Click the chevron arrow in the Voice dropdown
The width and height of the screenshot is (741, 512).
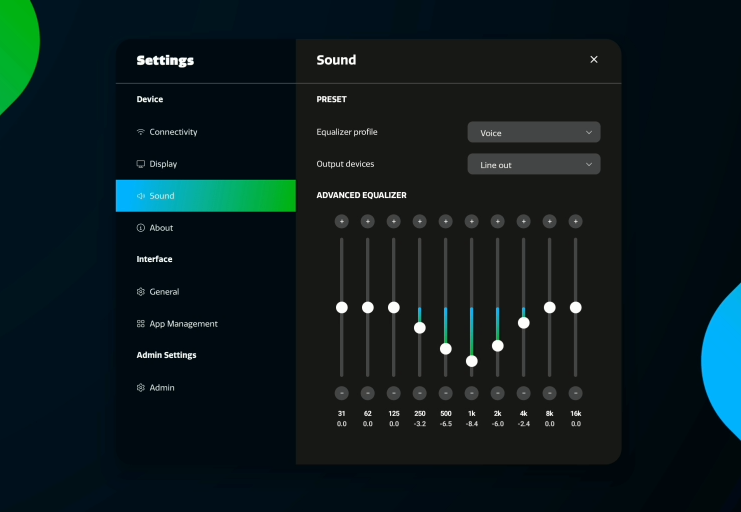(589, 132)
